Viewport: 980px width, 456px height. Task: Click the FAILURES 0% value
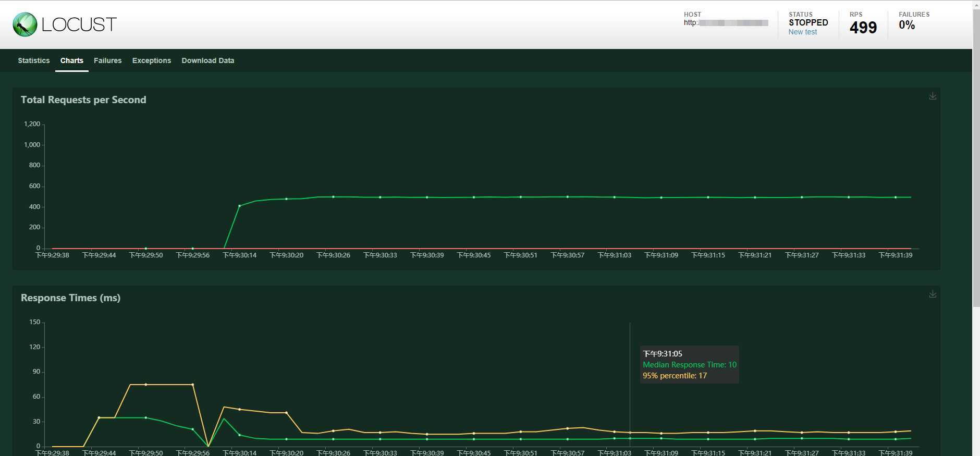907,25
